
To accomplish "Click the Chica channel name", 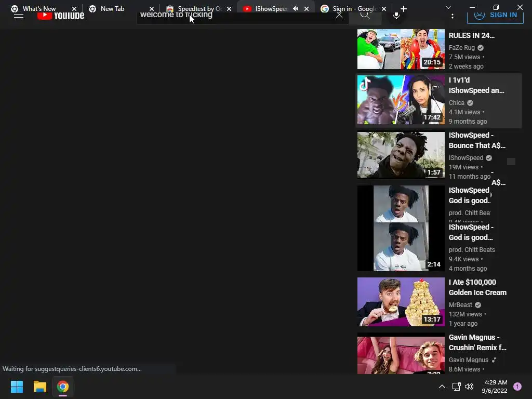I will tap(456, 102).
